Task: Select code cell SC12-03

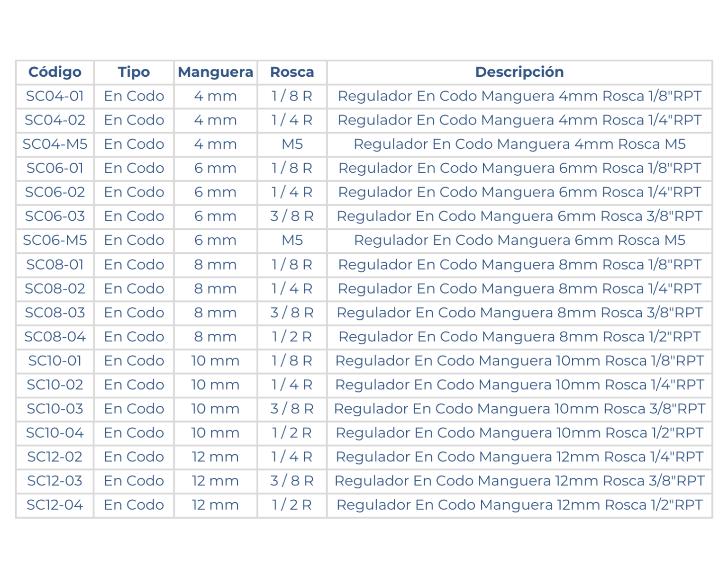Action: pyautogui.click(x=55, y=481)
